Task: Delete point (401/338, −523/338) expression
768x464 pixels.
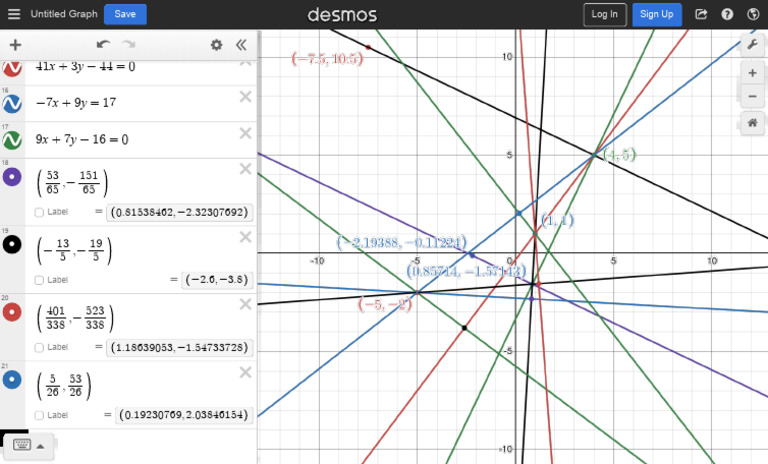Action: [245, 305]
